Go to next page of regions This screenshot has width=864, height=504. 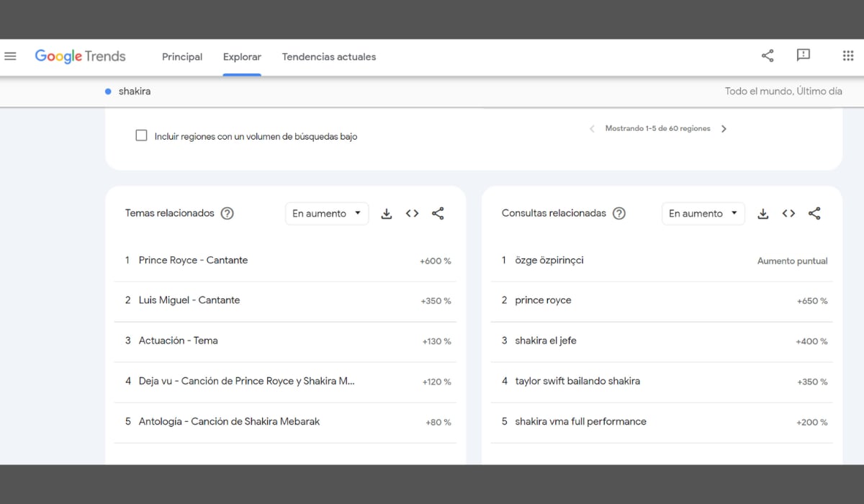[724, 129]
